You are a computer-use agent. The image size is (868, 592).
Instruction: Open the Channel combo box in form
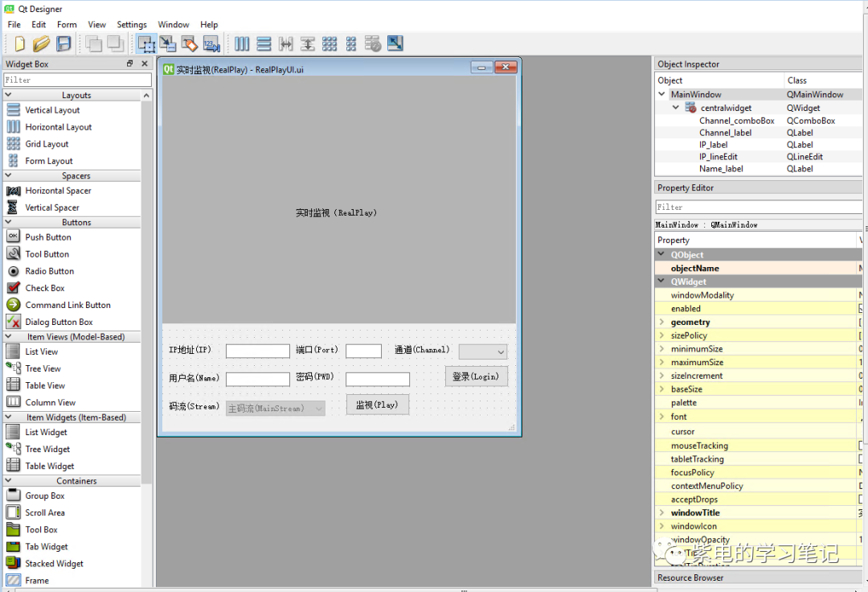[483, 351]
